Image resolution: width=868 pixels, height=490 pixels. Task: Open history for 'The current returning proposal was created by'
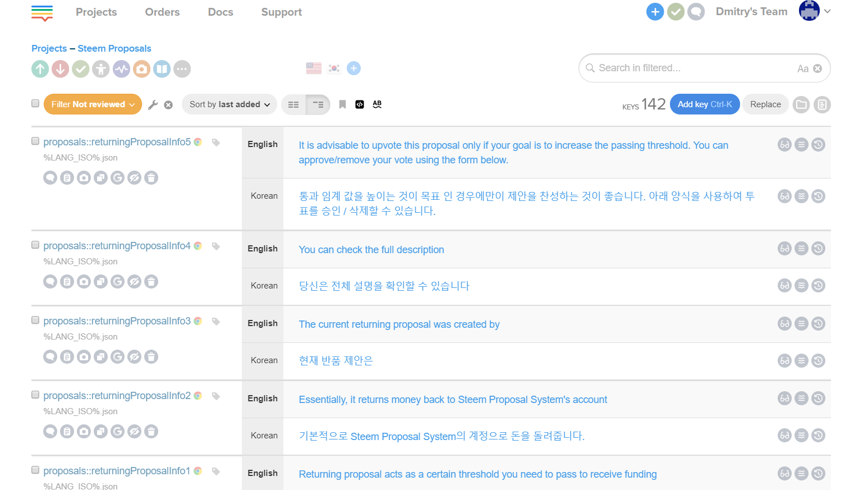click(818, 324)
